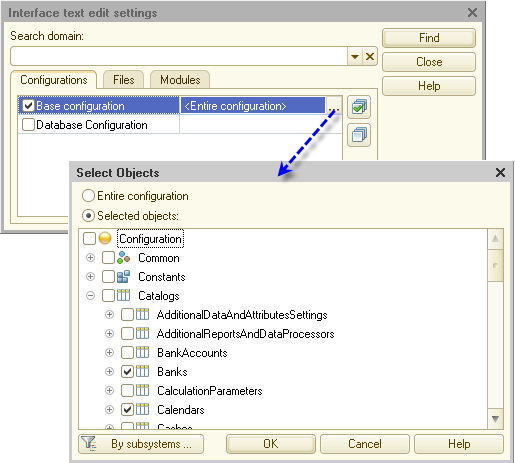Click the uncheck-all configurations icon button
The image size is (515, 463).
359,135
